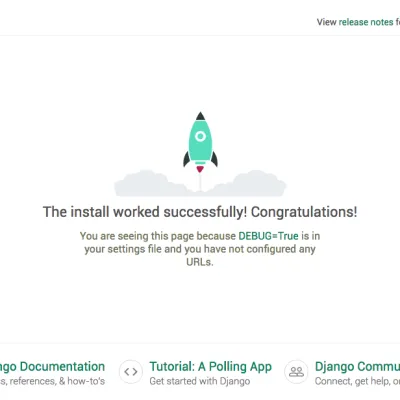Open the release notes link
The height and width of the screenshot is (400, 400).
pyautogui.click(x=366, y=22)
